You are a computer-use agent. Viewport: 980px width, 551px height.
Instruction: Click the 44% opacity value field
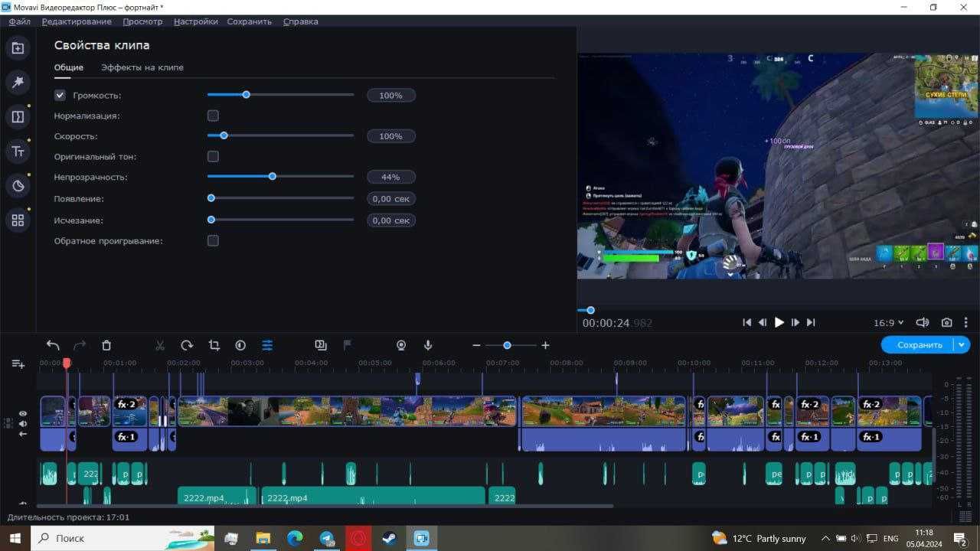[x=390, y=177]
